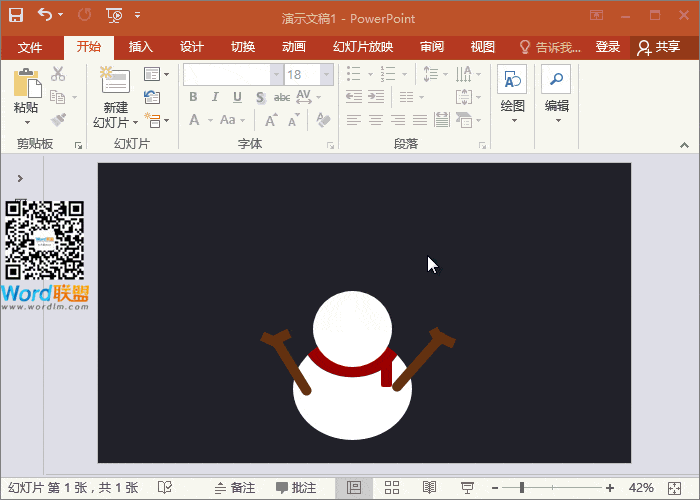This screenshot has width=700, height=500.
Task: Click the Undo arrow icon
Action: click(x=45, y=15)
